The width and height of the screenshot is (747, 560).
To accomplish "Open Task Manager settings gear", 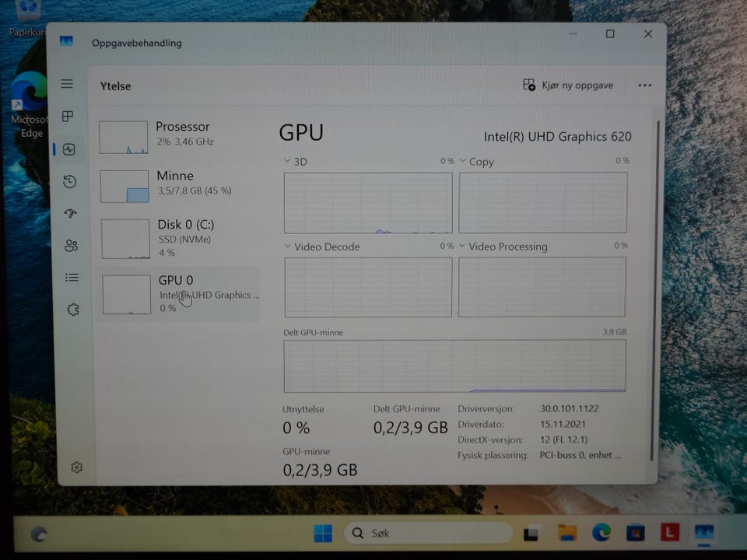I will (x=77, y=467).
